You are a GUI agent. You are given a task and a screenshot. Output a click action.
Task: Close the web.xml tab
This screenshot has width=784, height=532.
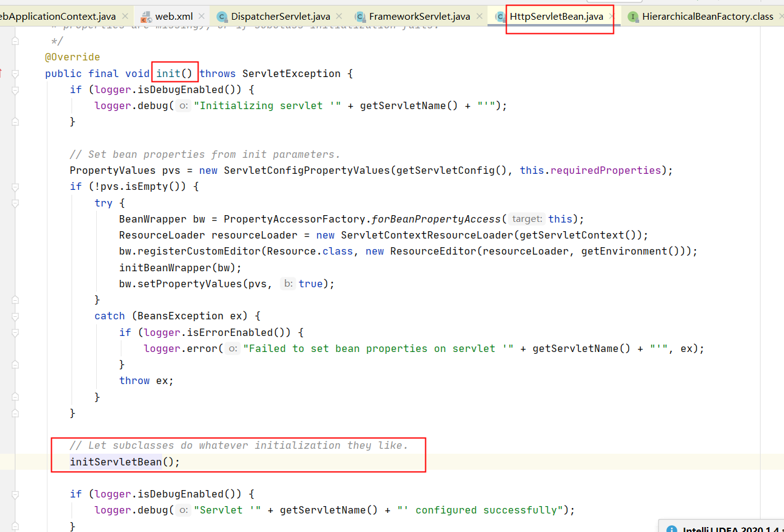[202, 17]
